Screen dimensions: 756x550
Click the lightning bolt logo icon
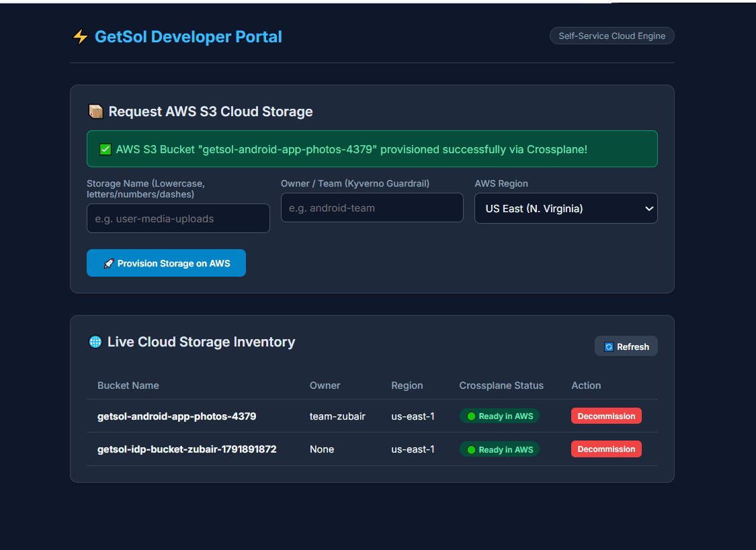click(80, 37)
